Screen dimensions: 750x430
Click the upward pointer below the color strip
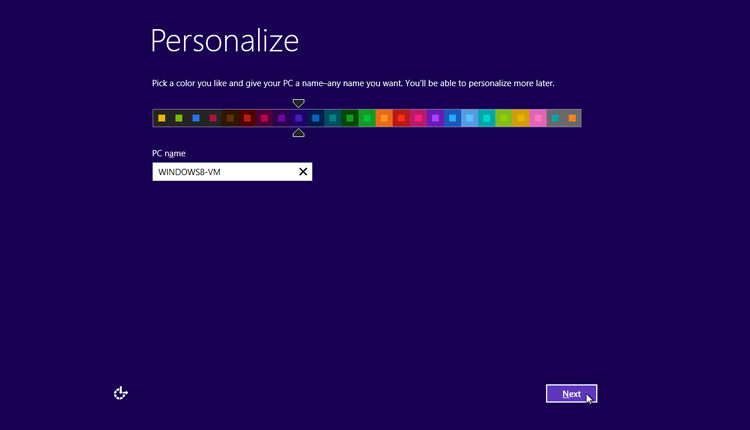point(298,132)
